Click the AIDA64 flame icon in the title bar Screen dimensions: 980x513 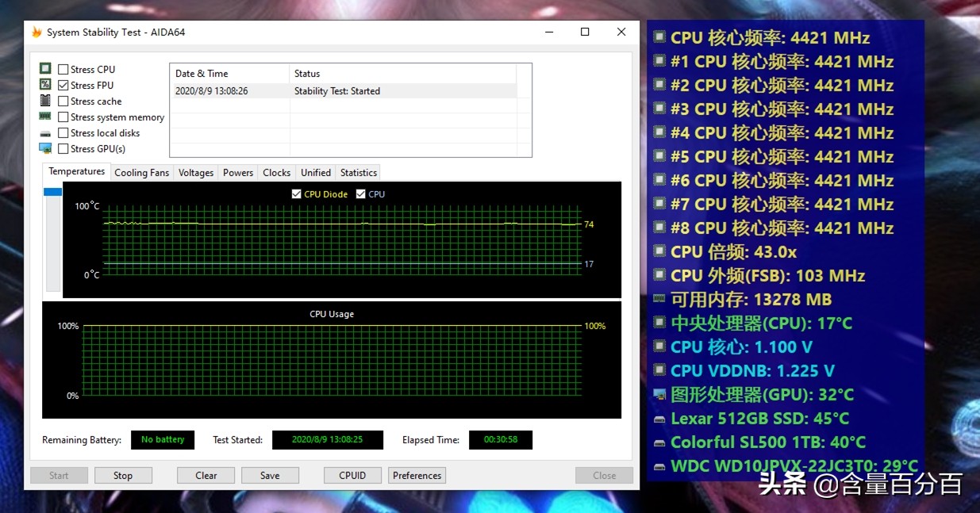[35, 32]
